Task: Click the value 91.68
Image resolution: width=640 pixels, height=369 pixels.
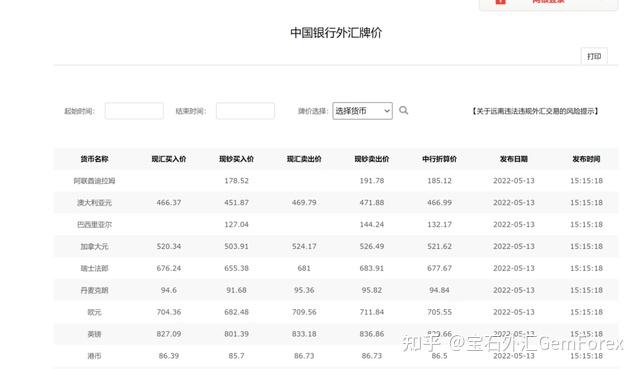Action: click(x=236, y=290)
